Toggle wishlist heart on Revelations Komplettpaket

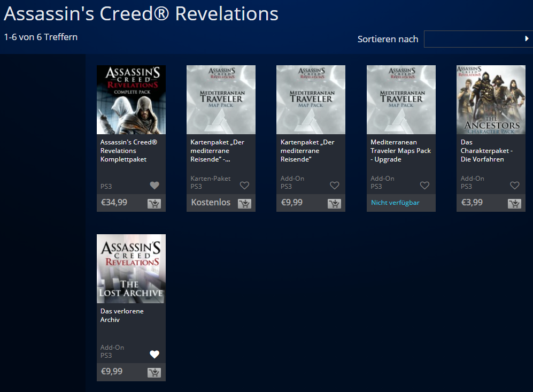tap(155, 186)
